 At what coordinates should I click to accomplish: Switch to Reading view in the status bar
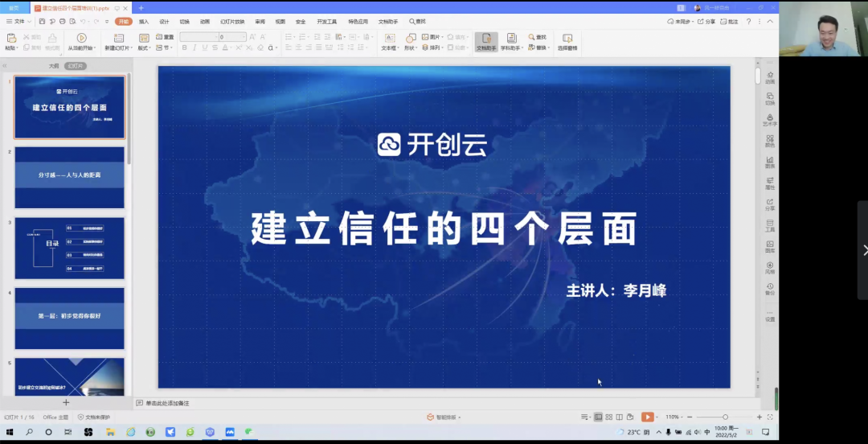click(x=620, y=417)
